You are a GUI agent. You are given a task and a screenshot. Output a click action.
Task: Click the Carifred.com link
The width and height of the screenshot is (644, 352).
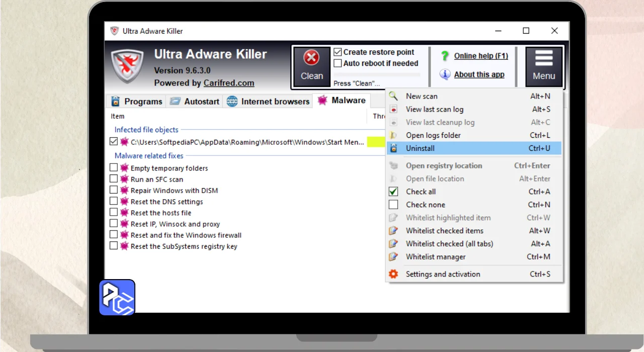229,83
